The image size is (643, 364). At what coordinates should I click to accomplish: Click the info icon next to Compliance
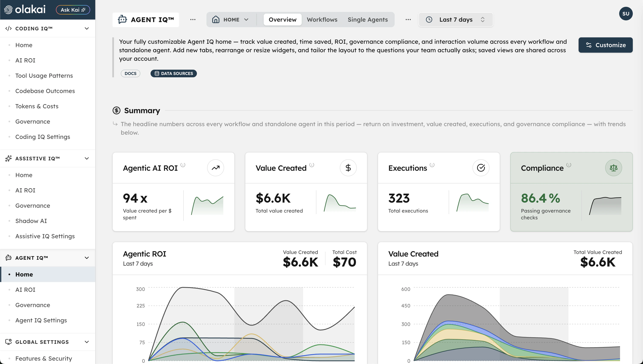pos(569,165)
